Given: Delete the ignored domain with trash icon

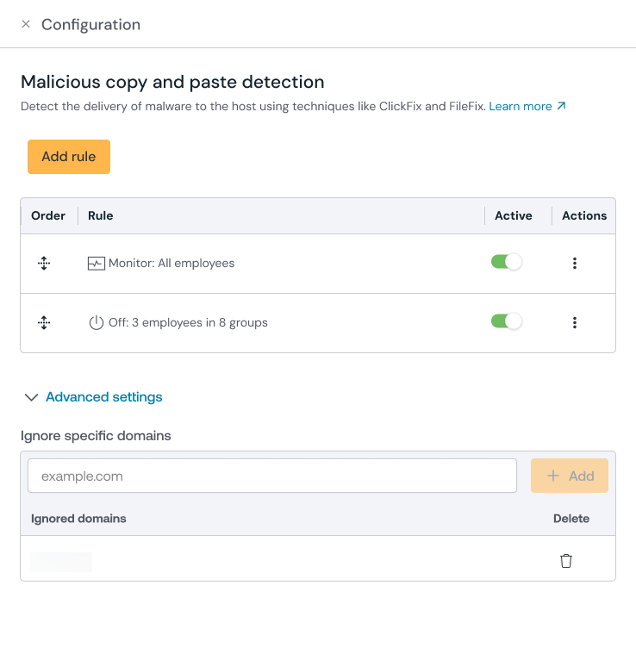Looking at the screenshot, I should click(566, 562).
